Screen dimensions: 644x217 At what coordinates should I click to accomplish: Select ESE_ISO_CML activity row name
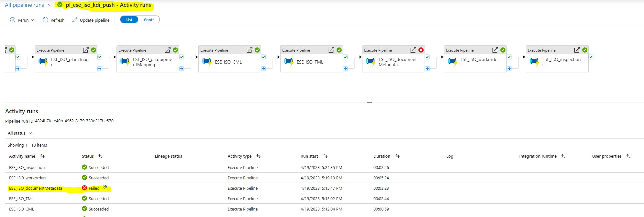click(21, 209)
